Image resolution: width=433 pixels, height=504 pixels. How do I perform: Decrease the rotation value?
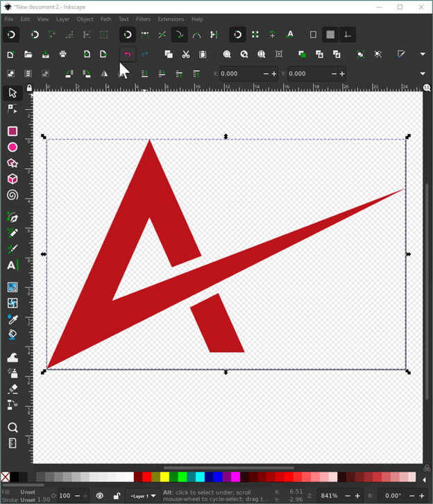coord(412,496)
